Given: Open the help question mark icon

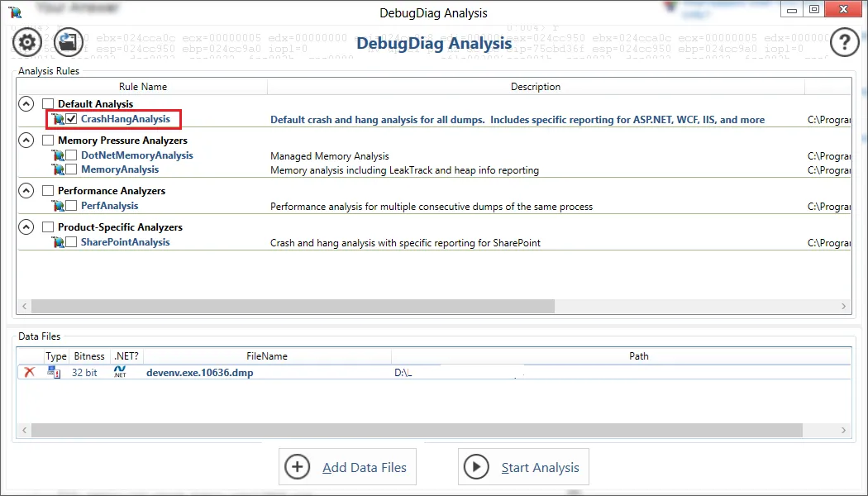Looking at the screenshot, I should 844,42.
